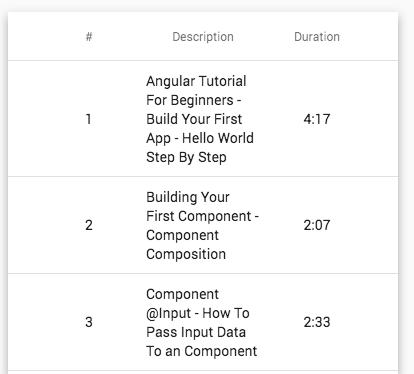Image resolution: width=414 pixels, height=374 pixels.
Task: Click the Duration column header
Action: (x=317, y=37)
